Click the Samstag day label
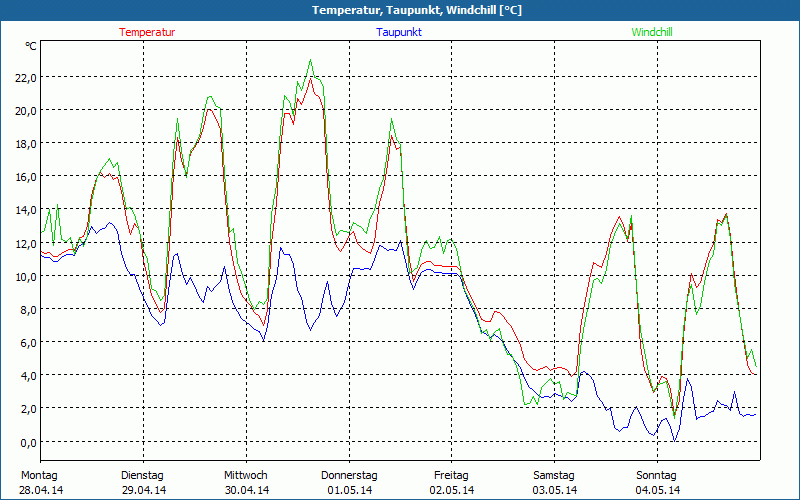The width and height of the screenshot is (800, 500). (x=554, y=476)
